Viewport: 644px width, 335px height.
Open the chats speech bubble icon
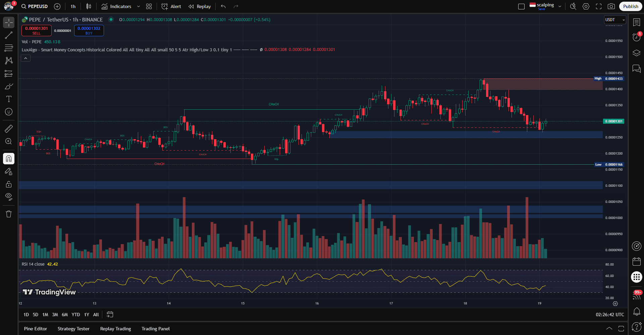pos(636,69)
